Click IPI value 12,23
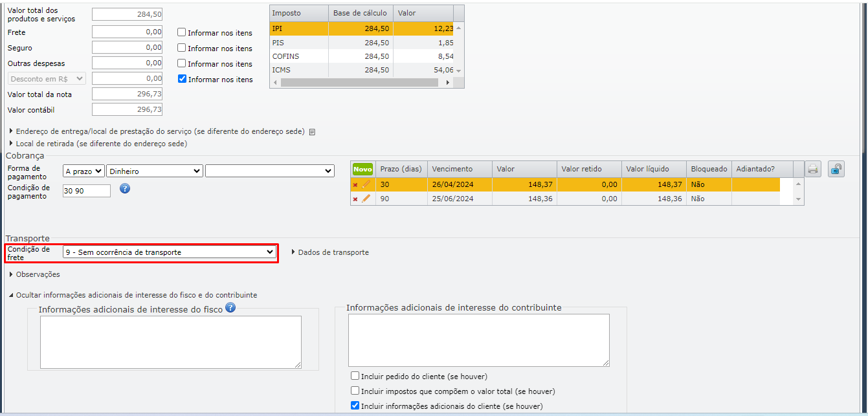This screenshot has height=416, width=868. [443, 28]
